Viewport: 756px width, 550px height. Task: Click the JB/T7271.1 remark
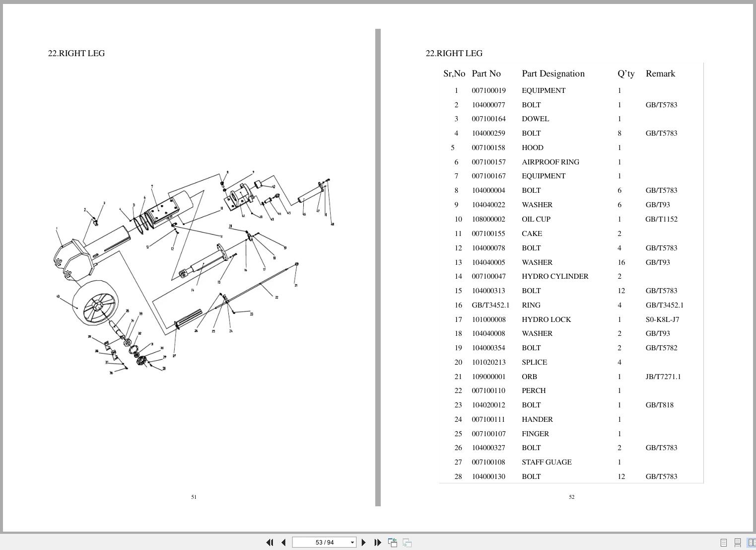663,377
